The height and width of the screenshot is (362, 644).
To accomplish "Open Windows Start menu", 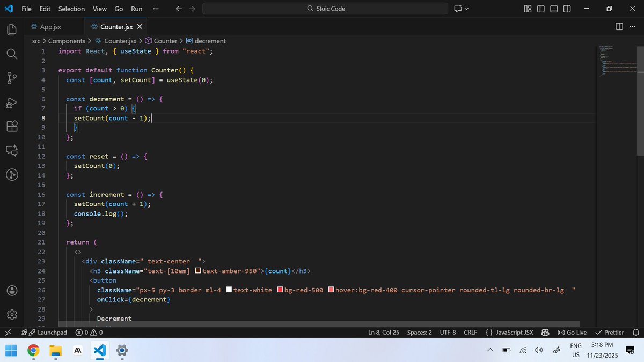I will point(11,351).
